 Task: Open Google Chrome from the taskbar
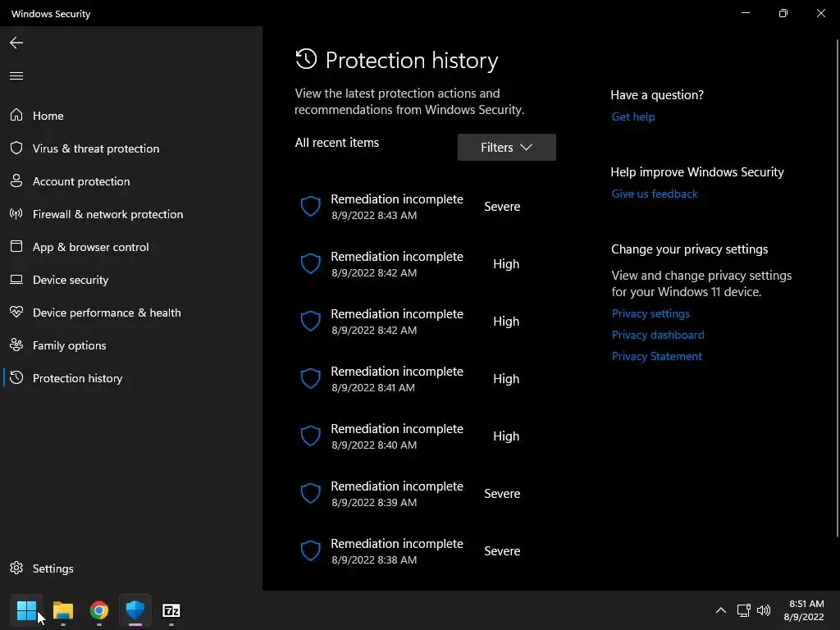point(99,610)
